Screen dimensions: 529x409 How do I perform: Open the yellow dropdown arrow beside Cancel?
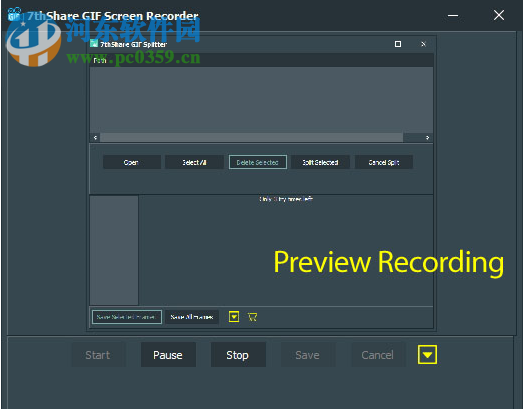pyautogui.click(x=427, y=355)
